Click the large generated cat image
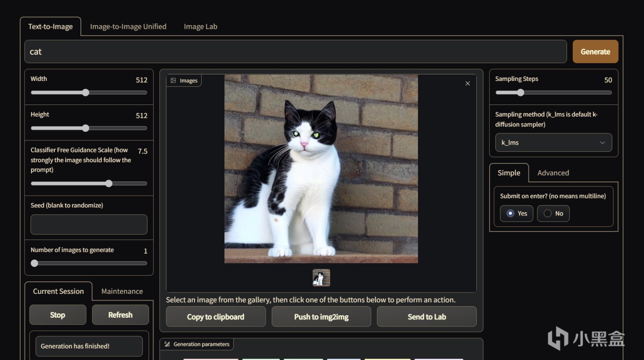 pyautogui.click(x=321, y=169)
